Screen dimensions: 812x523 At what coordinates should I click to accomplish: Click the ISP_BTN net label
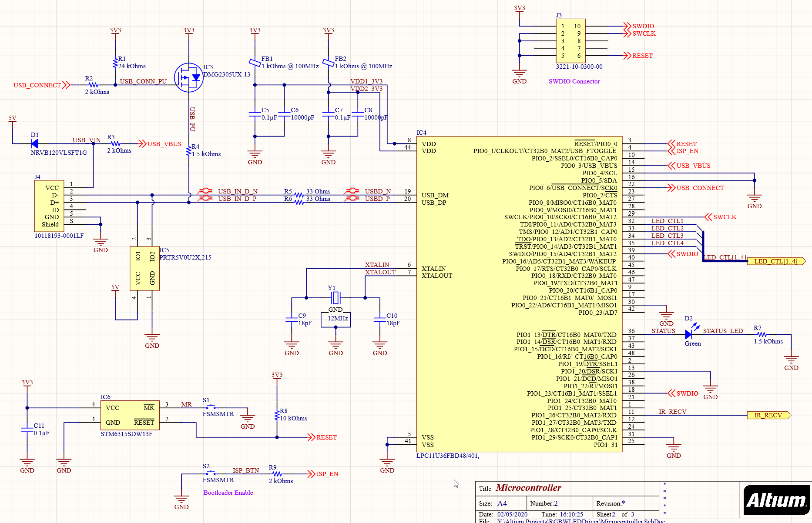[x=246, y=470]
